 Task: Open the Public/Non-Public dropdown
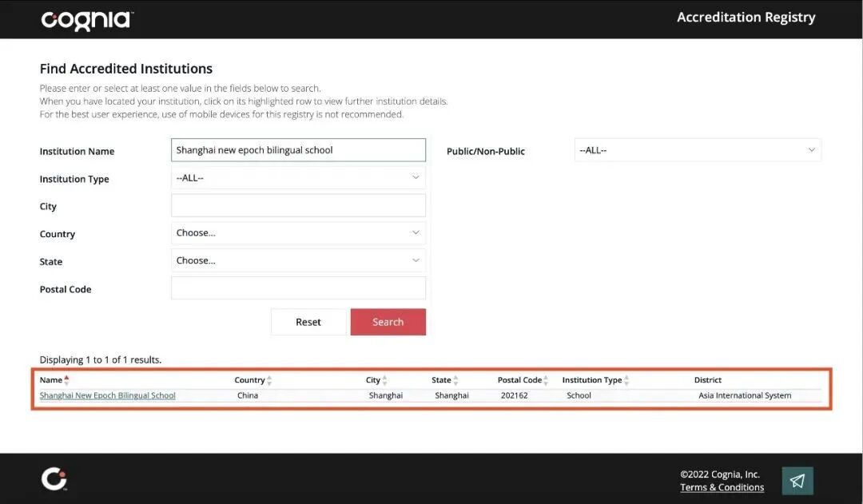[698, 150]
